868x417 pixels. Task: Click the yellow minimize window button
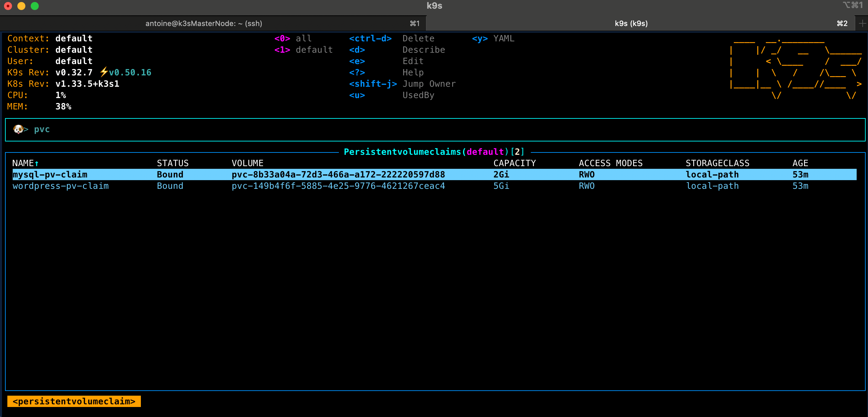coord(21,6)
